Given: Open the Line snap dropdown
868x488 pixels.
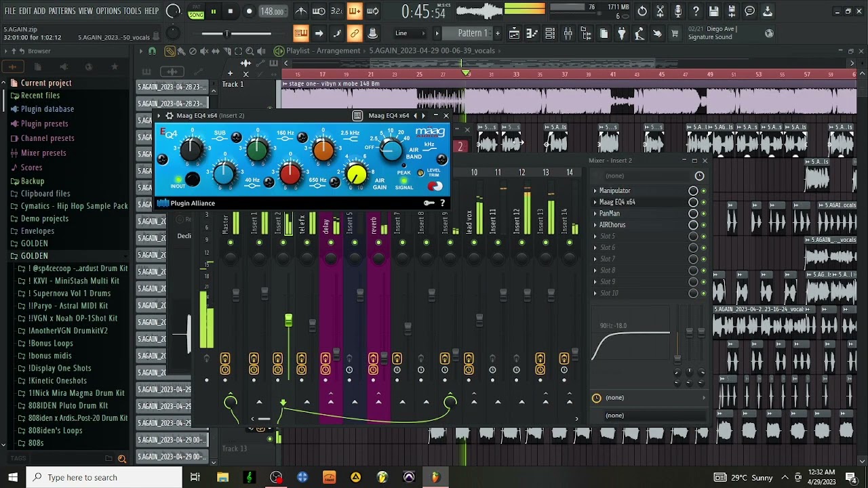Looking at the screenshot, I should click(x=411, y=33).
